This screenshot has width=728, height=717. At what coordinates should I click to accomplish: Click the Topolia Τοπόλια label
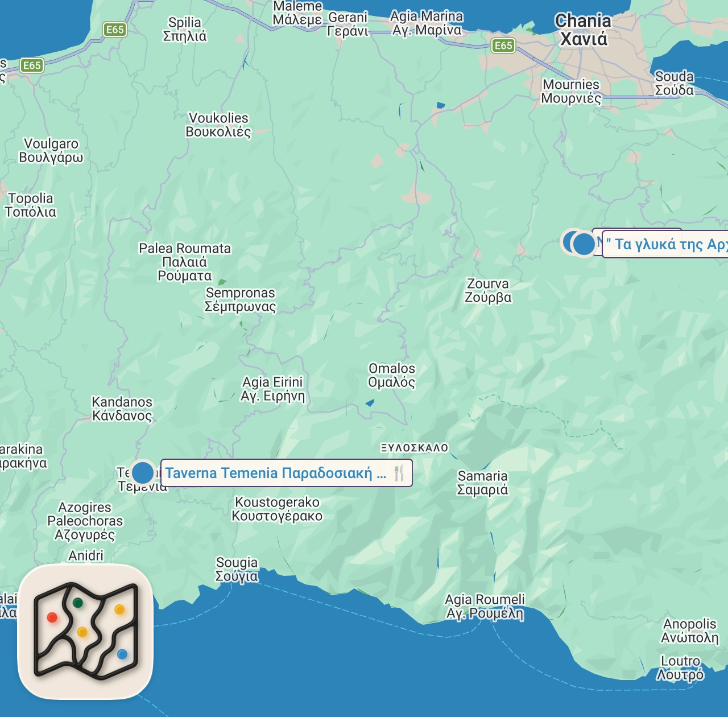point(31,205)
